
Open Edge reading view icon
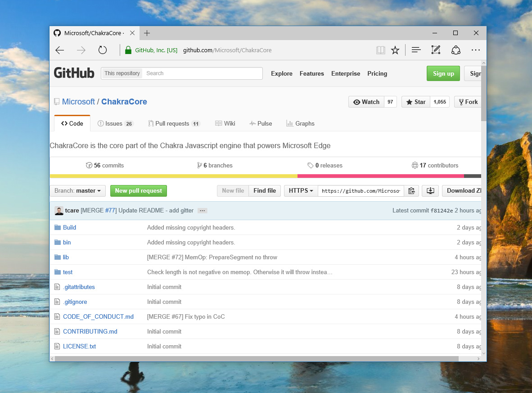tap(381, 50)
